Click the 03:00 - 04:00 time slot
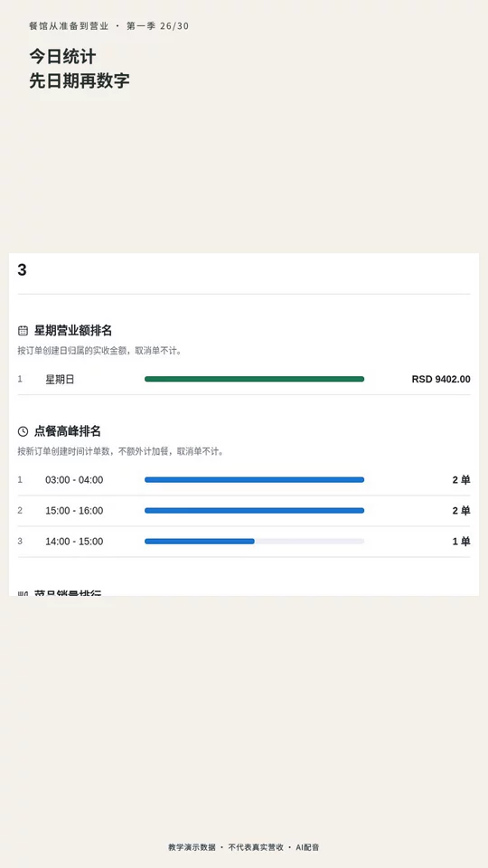Screen dimensions: 488x868 [x=74, y=480]
